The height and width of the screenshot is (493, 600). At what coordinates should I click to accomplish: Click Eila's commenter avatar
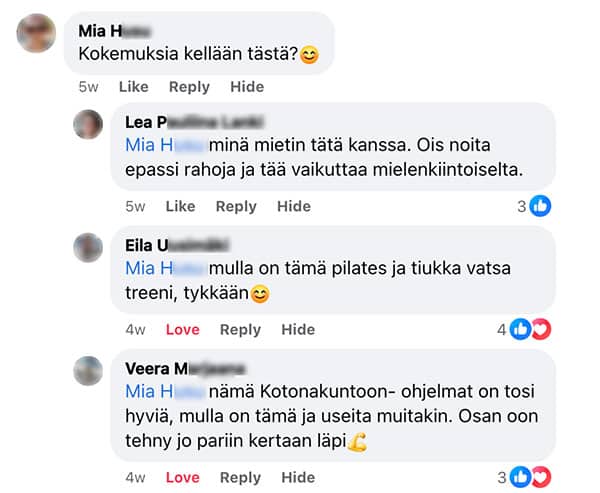tap(88, 247)
